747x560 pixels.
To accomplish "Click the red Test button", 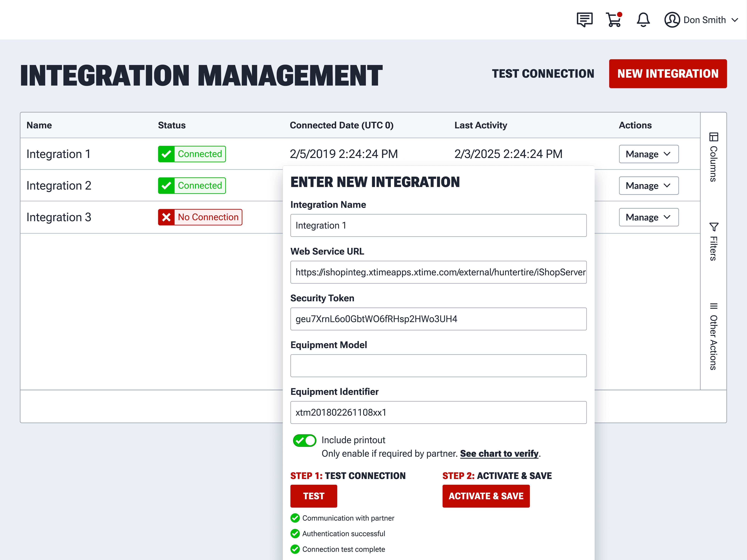I will tap(313, 496).
